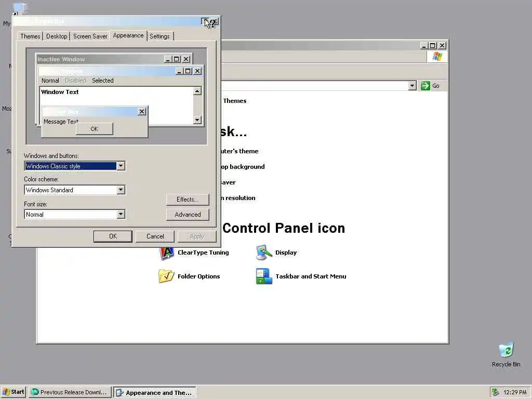Click the ClearType Tuning link text
This screenshot has width=532, height=399.
pyautogui.click(x=203, y=253)
